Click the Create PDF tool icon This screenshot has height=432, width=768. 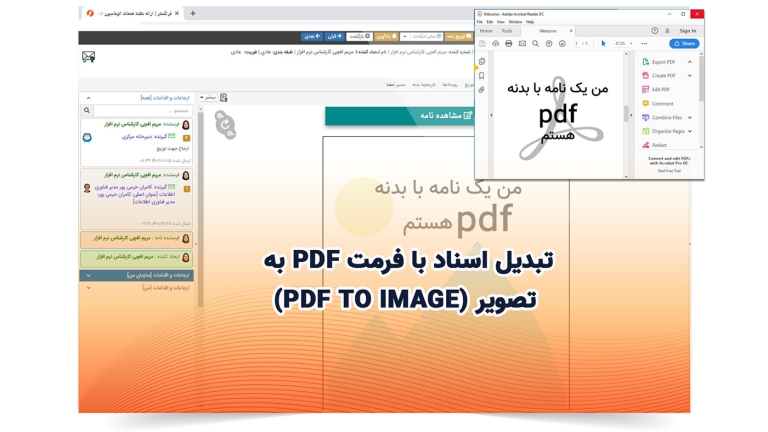pos(646,75)
